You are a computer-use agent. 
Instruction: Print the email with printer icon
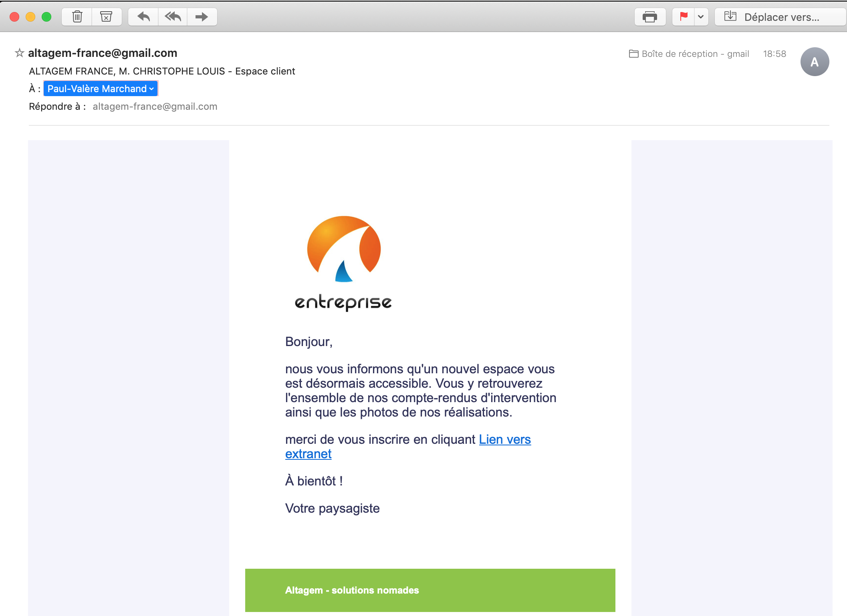(x=649, y=17)
